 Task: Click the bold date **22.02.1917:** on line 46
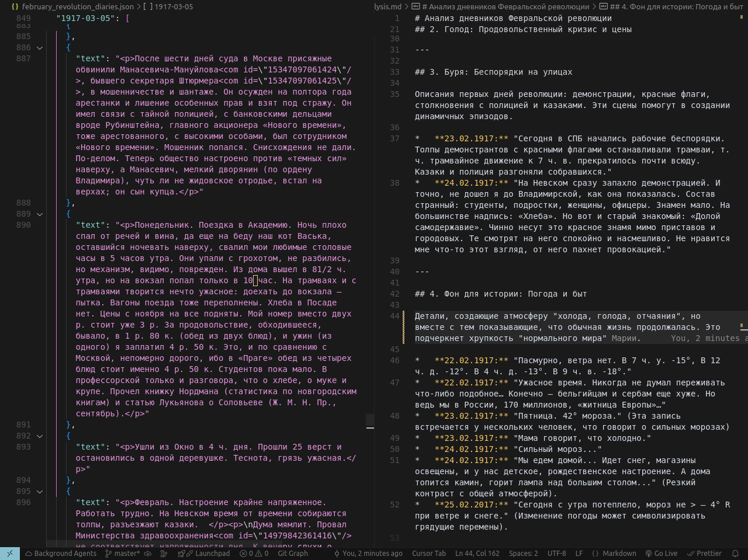click(472, 360)
